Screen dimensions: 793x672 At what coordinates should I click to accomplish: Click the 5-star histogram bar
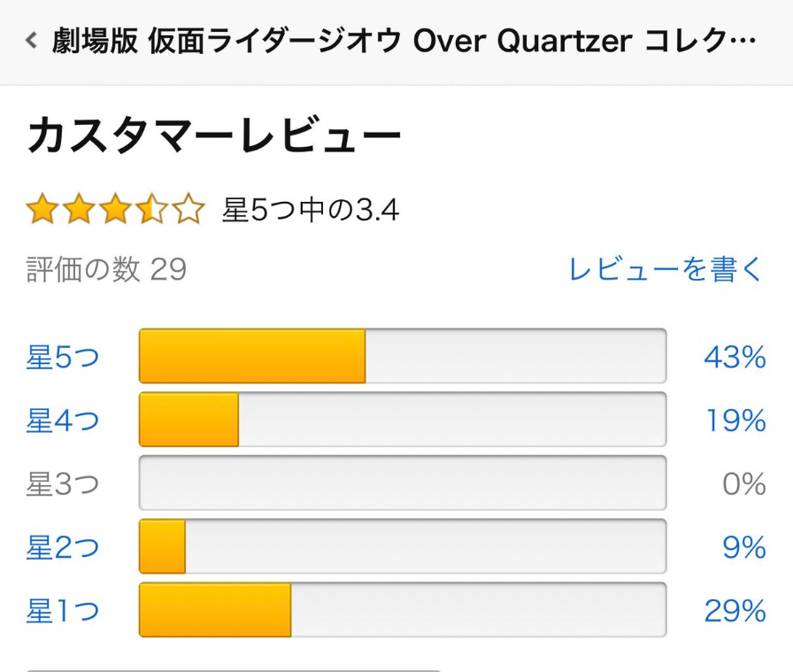(x=403, y=357)
